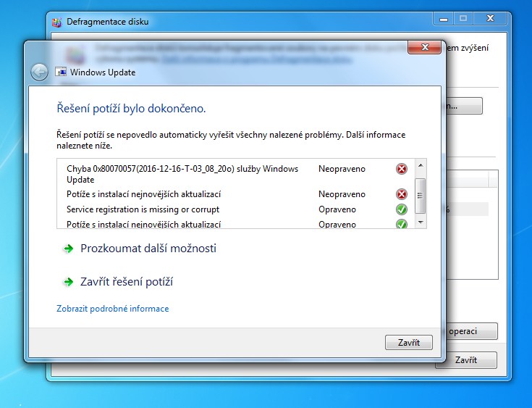The width and height of the screenshot is (532, 408).
Task: Click heading Řešení potíží bylo dokončeno
Action: click(131, 109)
